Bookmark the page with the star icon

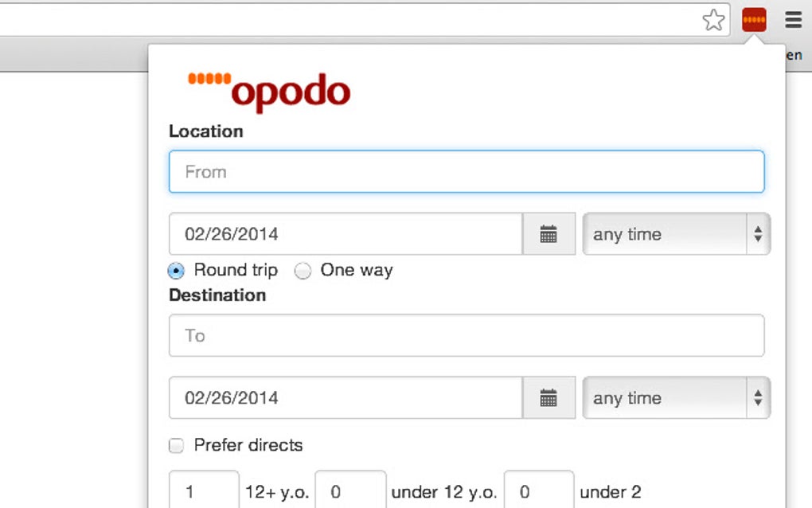click(714, 19)
